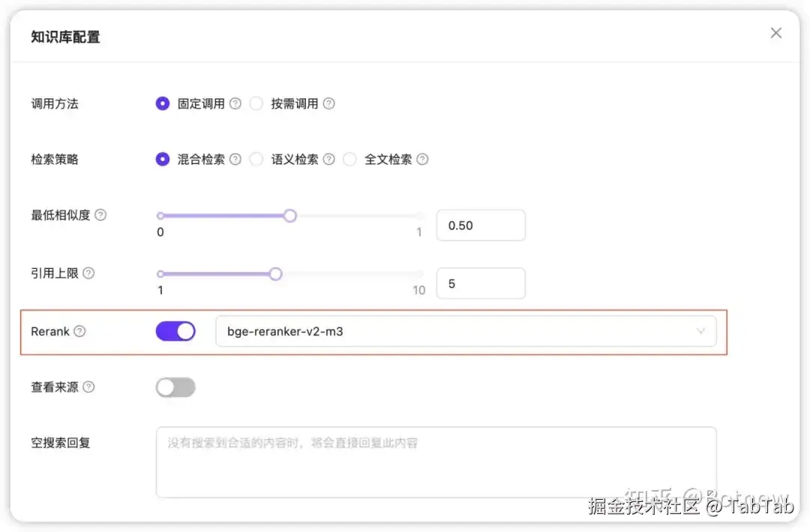The height and width of the screenshot is (532, 810).
Task: Select the 语义检索 retrieval strategy
Action: point(256,159)
